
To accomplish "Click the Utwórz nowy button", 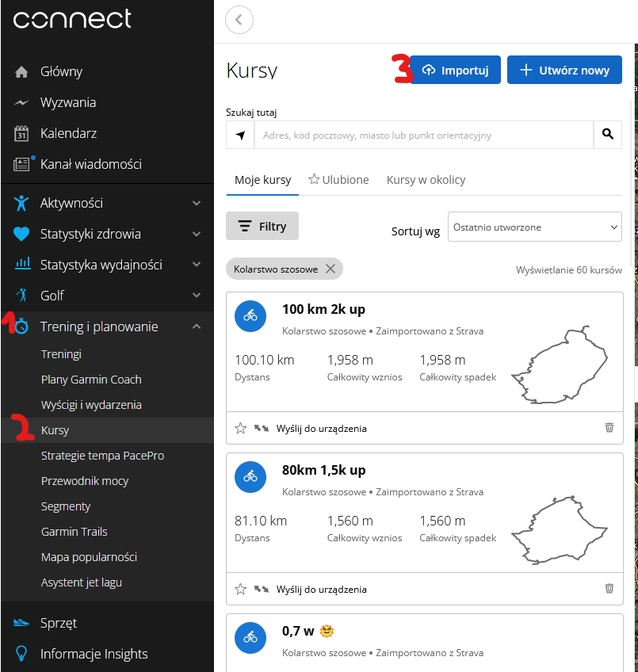I will pyautogui.click(x=564, y=70).
